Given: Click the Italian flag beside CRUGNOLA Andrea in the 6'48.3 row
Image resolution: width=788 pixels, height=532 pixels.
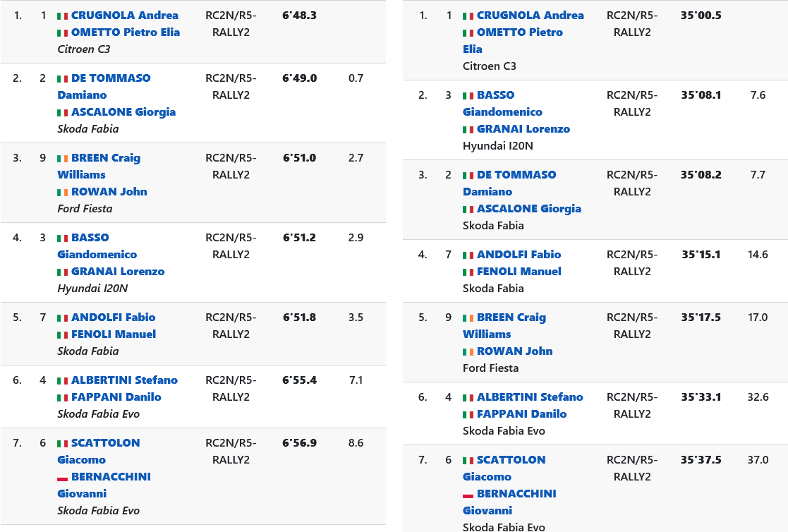Looking at the screenshot, I should point(62,16).
